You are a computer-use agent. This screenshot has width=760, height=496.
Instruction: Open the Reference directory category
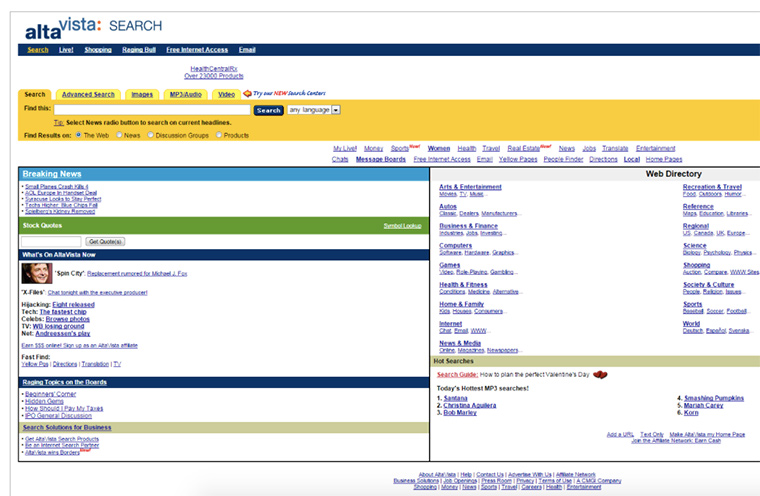(x=698, y=207)
